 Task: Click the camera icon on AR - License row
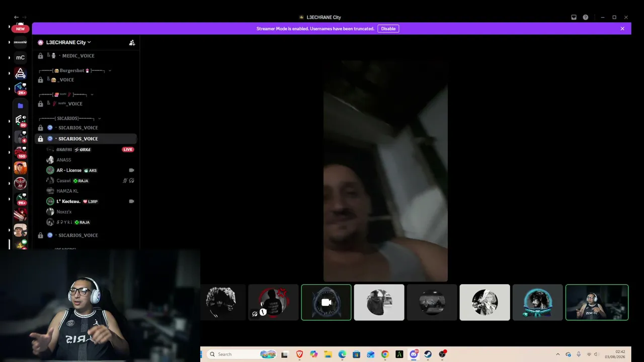[x=131, y=170]
